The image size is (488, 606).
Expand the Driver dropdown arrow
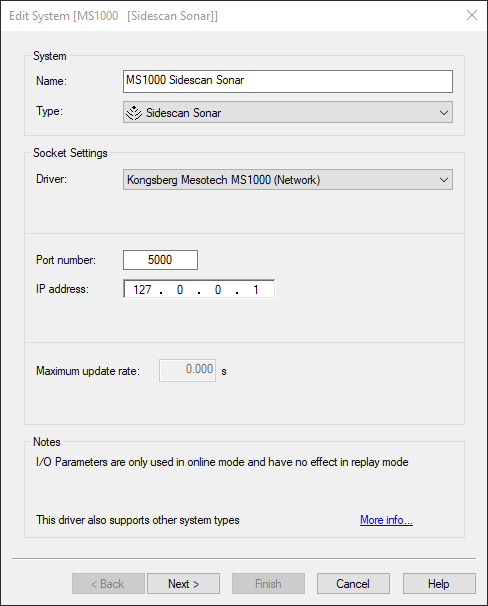[x=444, y=180]
